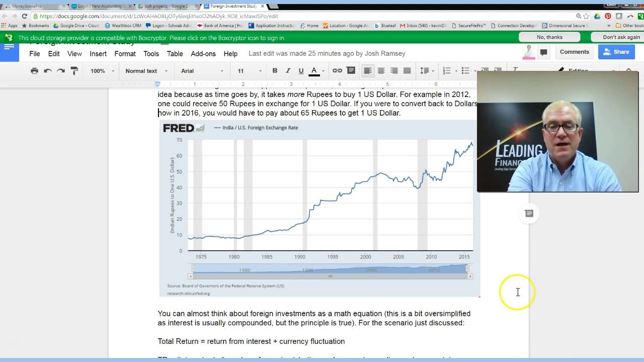Open the Normal text style dropdown
The height and width of the screenshot is (362, 644).
(x=146, y=71)
